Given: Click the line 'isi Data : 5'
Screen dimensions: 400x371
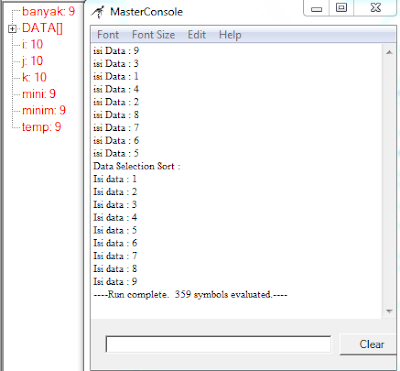Looking at the screenshot, I should (116, 153).
